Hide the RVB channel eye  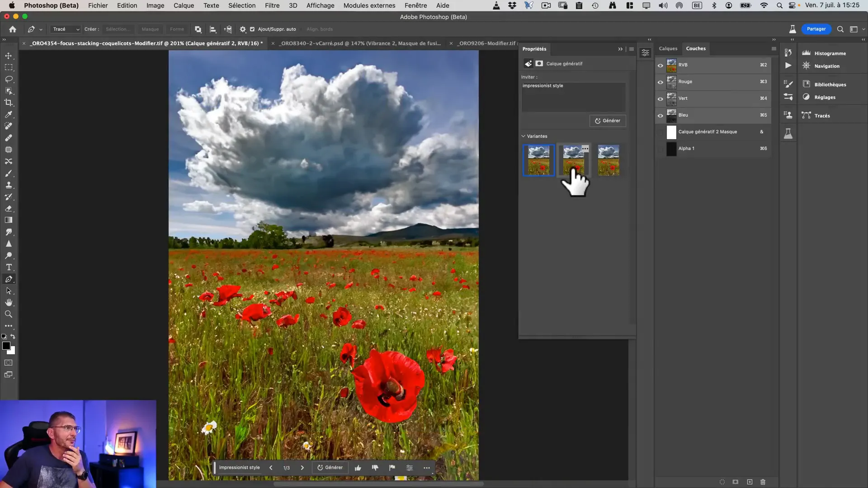pyautogui.click(x=660, y=66)
